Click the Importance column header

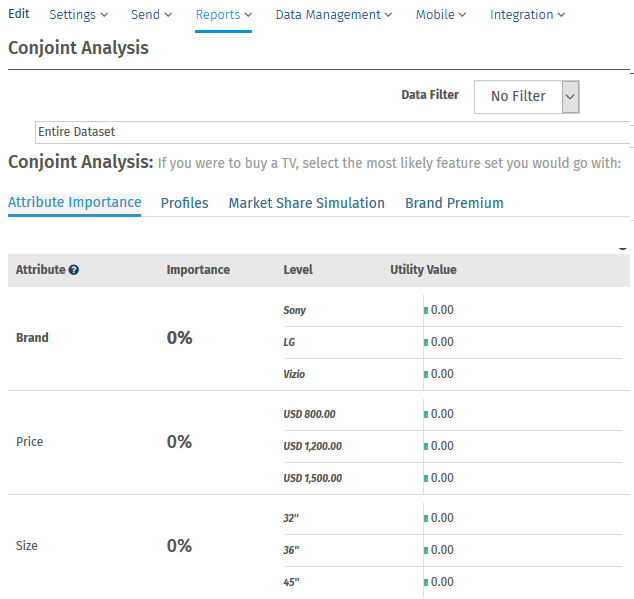[198, 270]
